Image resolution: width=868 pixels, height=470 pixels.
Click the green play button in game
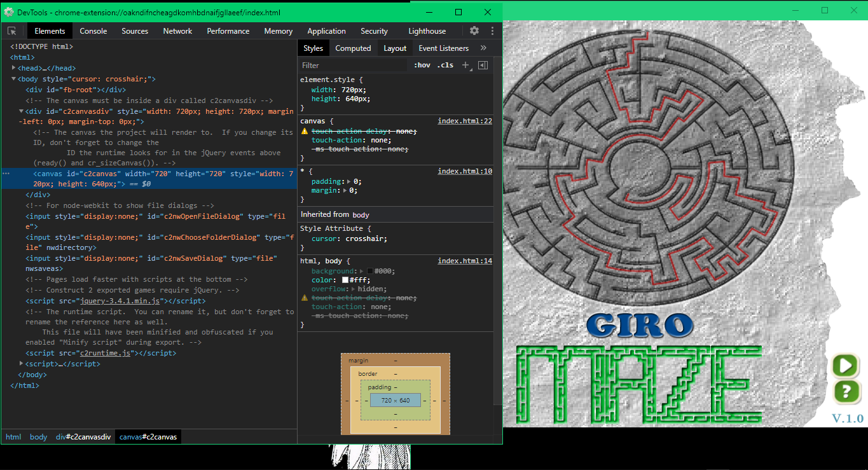coord(846,365)
